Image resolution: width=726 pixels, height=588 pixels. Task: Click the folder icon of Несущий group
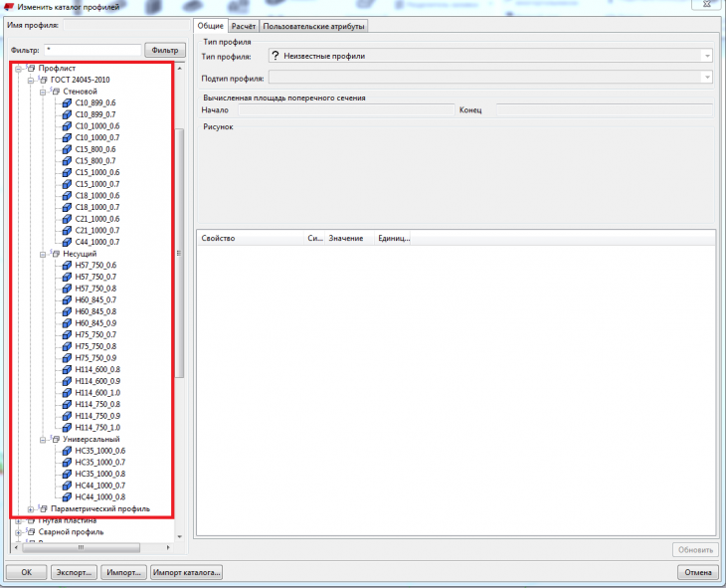pos(56,254)
